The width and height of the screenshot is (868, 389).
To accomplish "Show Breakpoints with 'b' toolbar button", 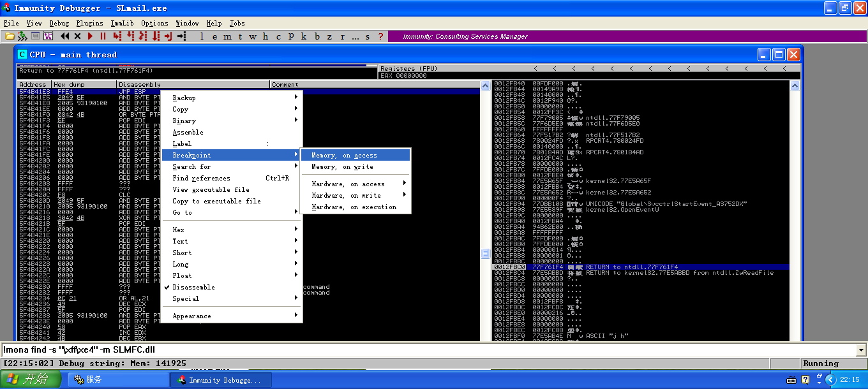I will (x=317, y=36).
